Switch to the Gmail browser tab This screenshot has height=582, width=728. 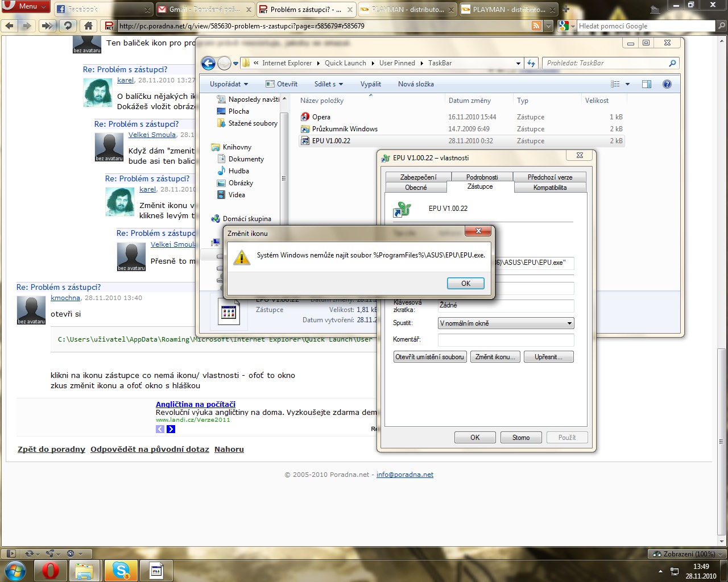[x=205, y=9]
